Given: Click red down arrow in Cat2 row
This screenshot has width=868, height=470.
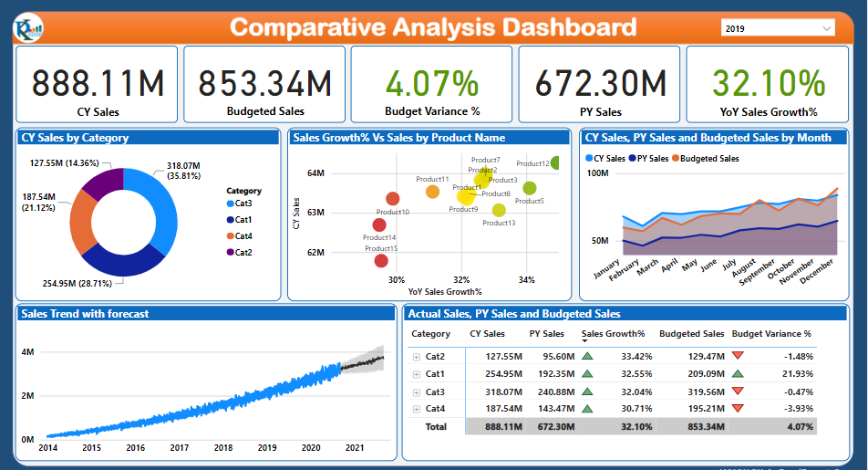Looking at the screenshot, I should (738, 357).
